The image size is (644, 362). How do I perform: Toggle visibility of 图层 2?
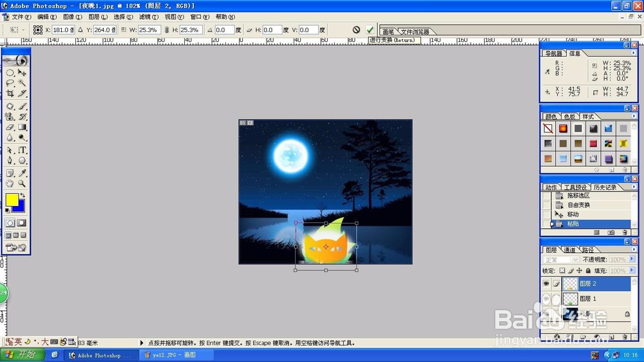546,283
